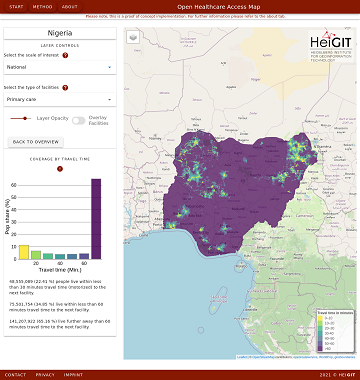Open the National scale dropdown

coord(60,67)
